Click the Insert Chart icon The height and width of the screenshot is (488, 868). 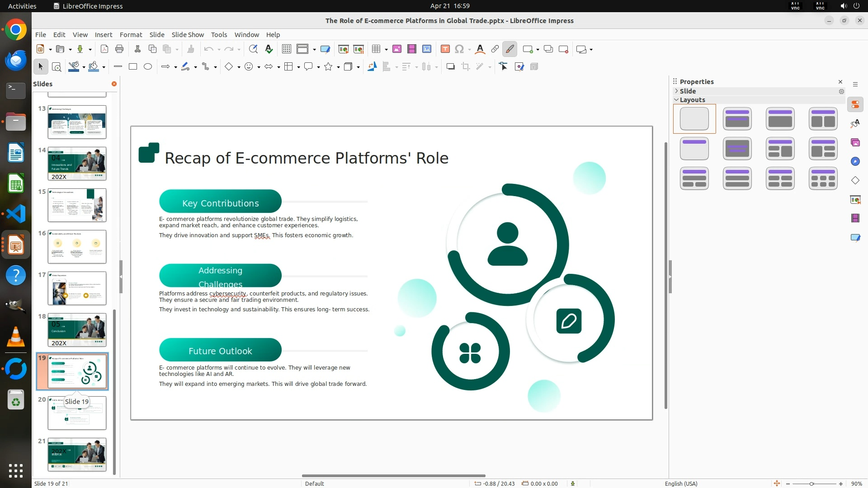click(x=426, y=49)
